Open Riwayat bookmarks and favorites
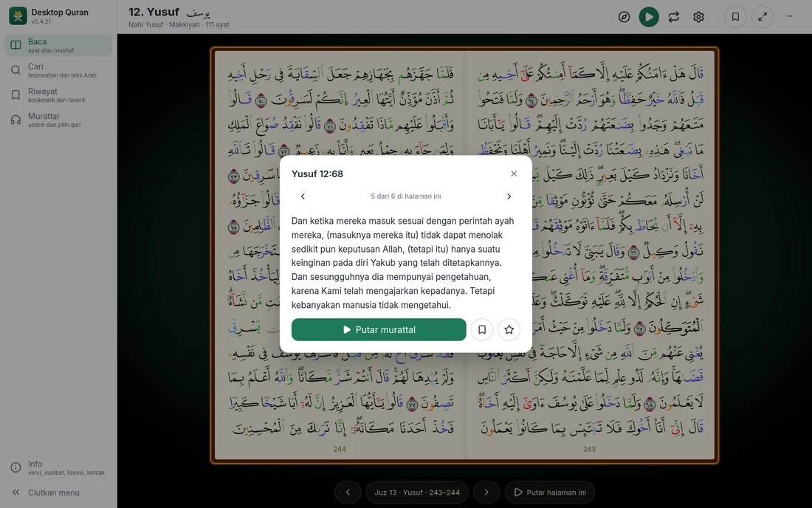The image size is (812, 508). (58, 95)
